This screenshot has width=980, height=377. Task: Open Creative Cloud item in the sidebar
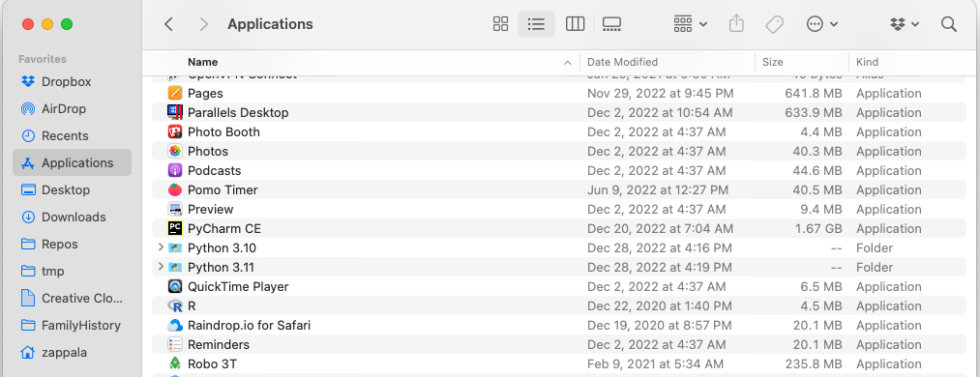(x=82, y=298)
